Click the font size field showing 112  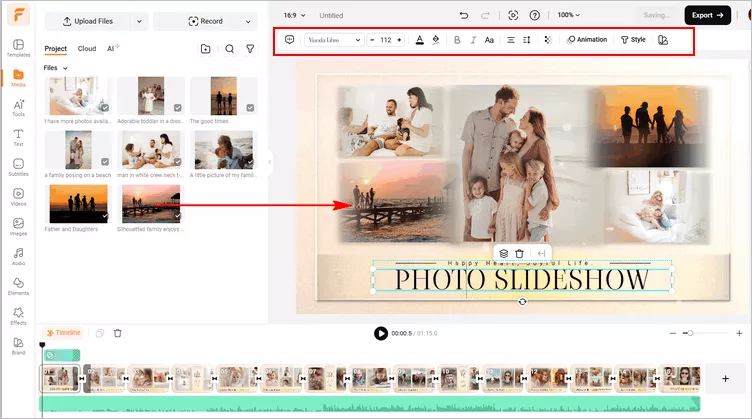click(x=386, y=40)
